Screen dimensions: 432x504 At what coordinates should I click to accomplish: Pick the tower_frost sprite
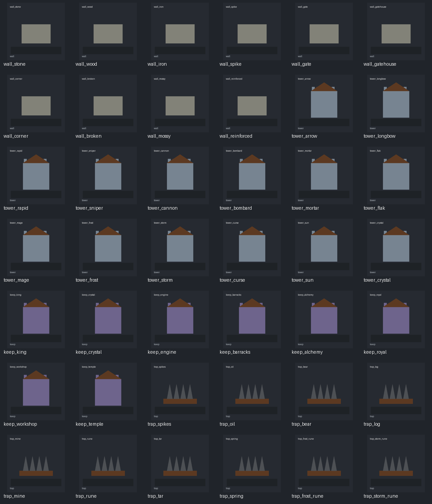(108, 247)
